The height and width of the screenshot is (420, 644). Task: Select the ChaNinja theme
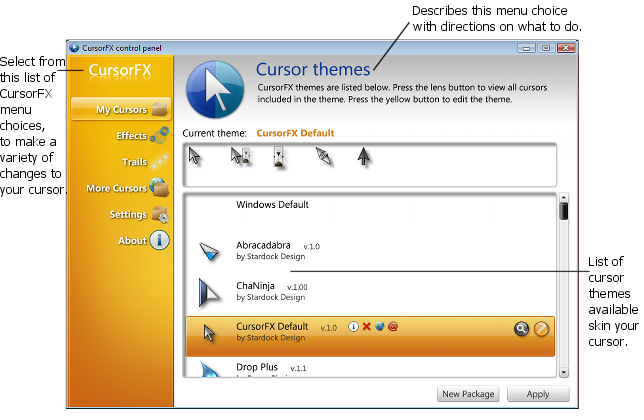(x=370, y=295)
